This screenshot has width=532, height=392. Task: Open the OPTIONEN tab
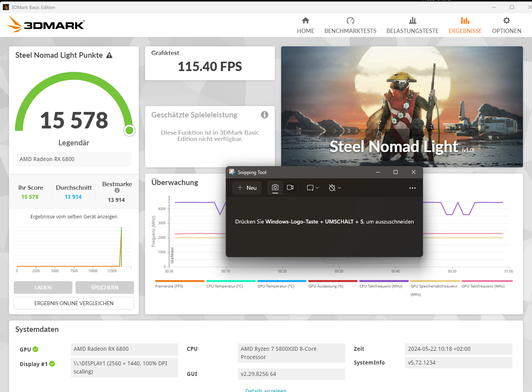pyautogui.click(x=506, y=26)
